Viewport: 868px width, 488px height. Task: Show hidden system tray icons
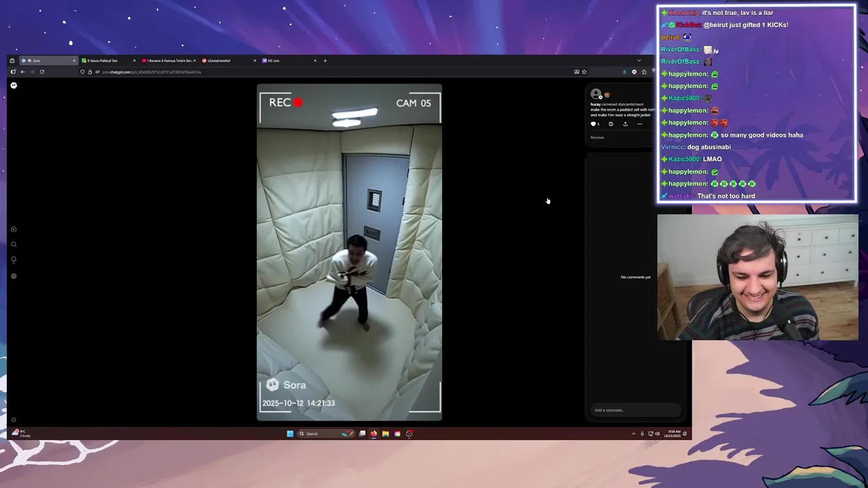click(633, 434)
